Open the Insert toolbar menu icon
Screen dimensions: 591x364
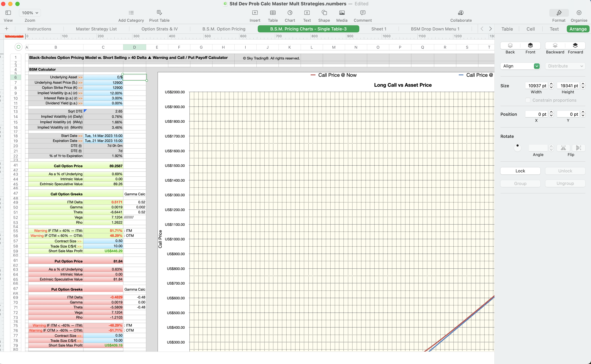tap(255, 13)
